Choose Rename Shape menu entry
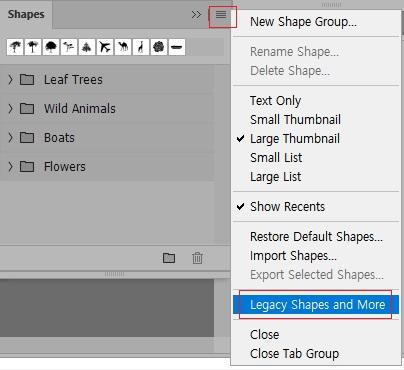Viewport: 404px width, 370px height. (x=294, y=52)
